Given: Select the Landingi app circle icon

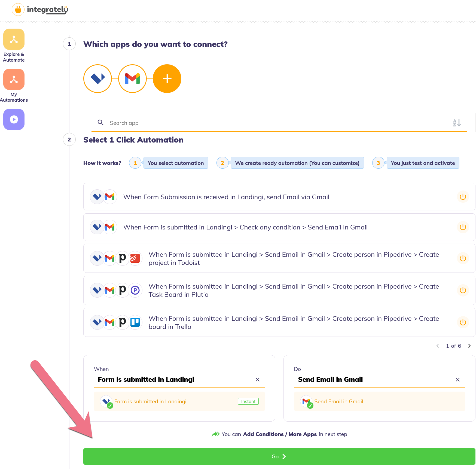Looking at the screenshot, I should [x=97, y=79].
